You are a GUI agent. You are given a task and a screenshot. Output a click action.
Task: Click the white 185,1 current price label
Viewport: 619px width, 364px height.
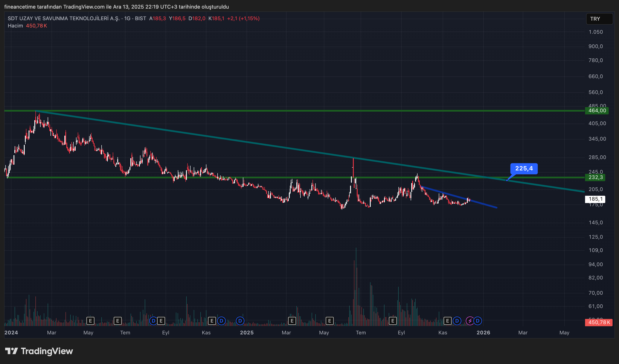click(595, 199)
